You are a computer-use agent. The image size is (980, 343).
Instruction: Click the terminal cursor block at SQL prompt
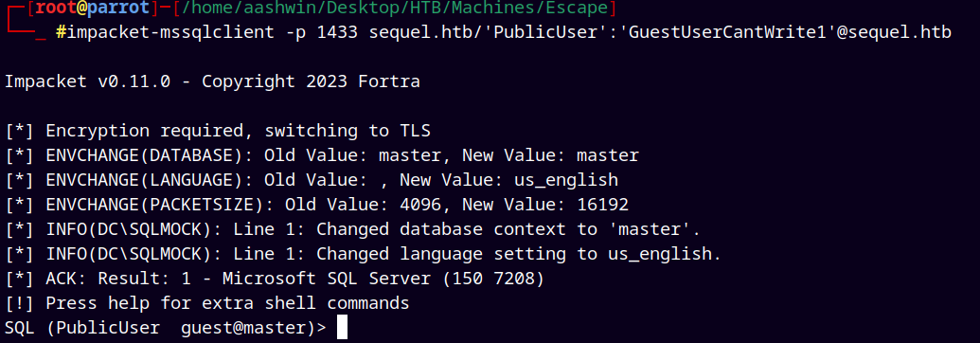342,328
